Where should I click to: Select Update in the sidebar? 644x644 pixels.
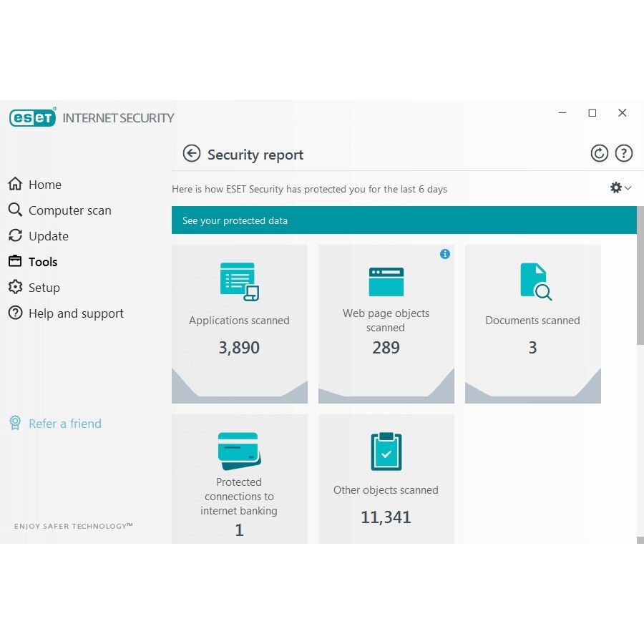[x=48, y=236]
